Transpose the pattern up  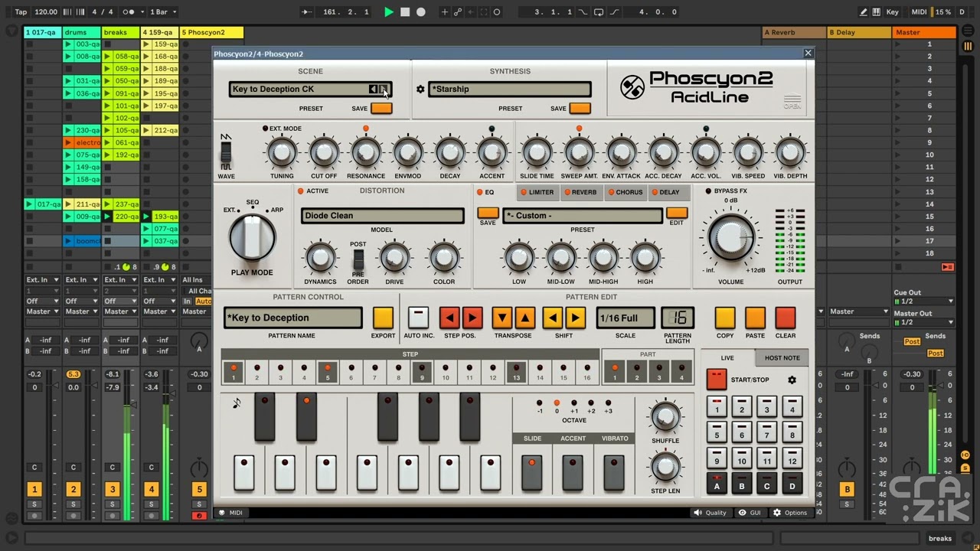tap(524, 318)
